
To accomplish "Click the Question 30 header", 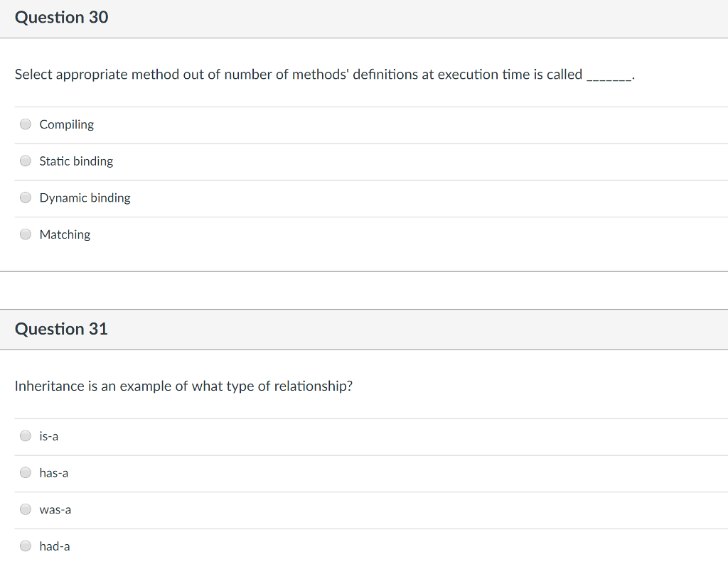I will click(x=61, y=17).
